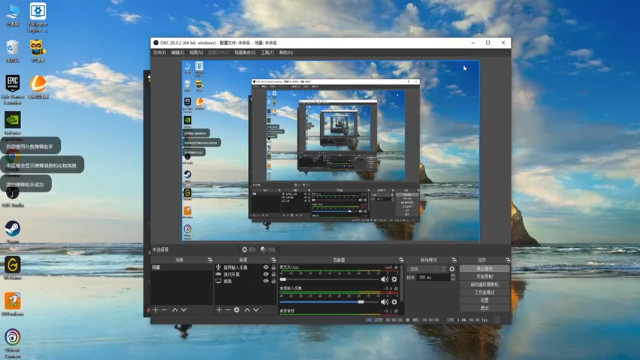Click the 设置 settings button in Controls

(x=484, y=300)
